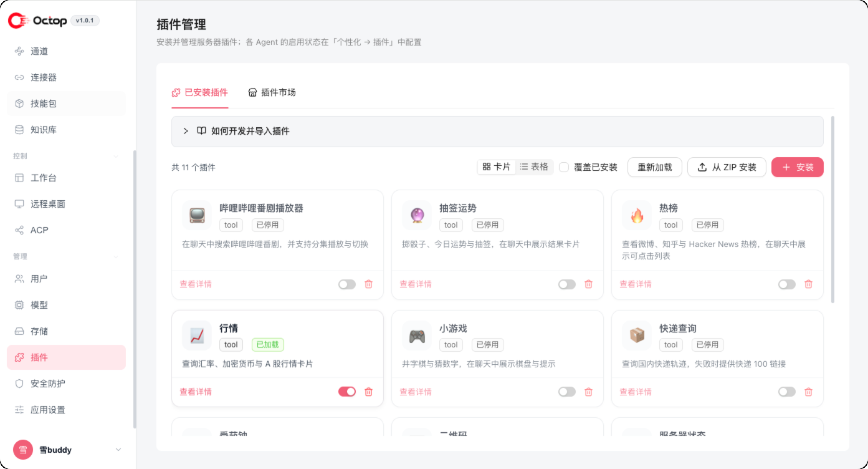Switch to the 已安装插件 tab
The width and height of the screenshot is (868, 469).
tap(199, 92)
